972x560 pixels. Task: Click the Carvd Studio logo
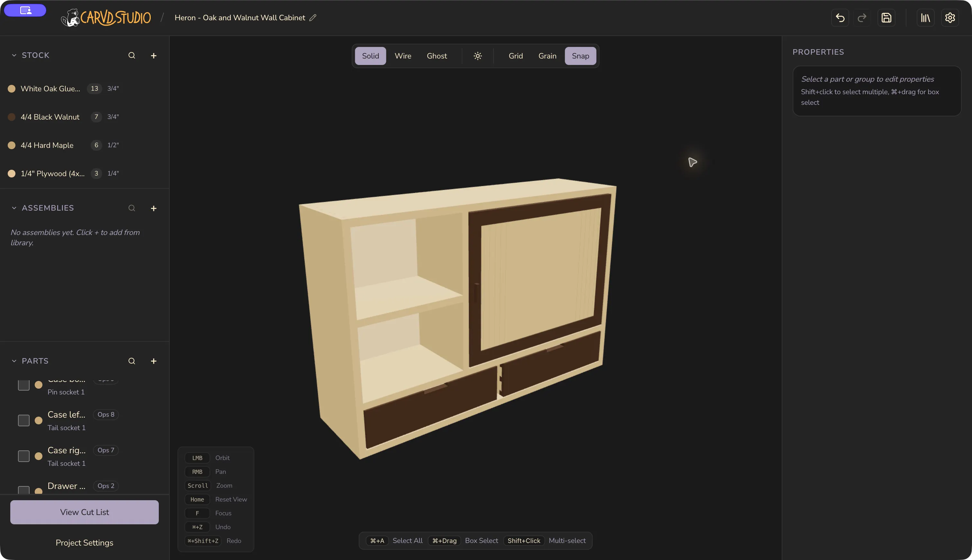pos(106,18)
